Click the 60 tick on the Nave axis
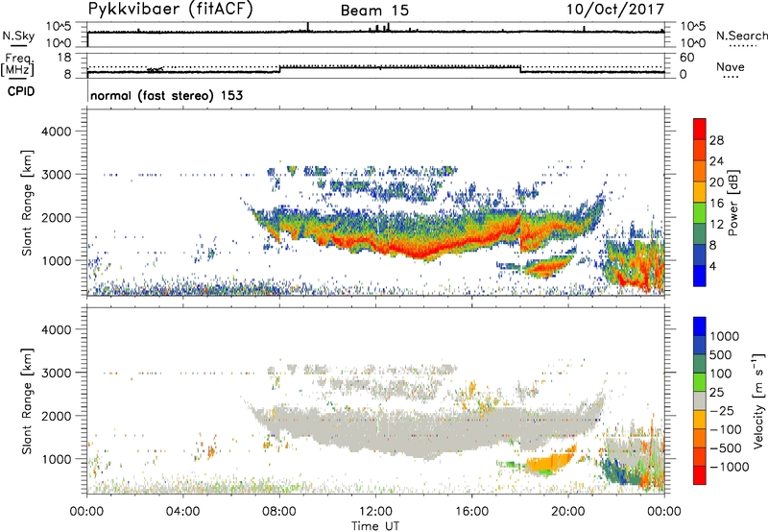The width and height of the screenshot is (768, 532). [686, 58]
